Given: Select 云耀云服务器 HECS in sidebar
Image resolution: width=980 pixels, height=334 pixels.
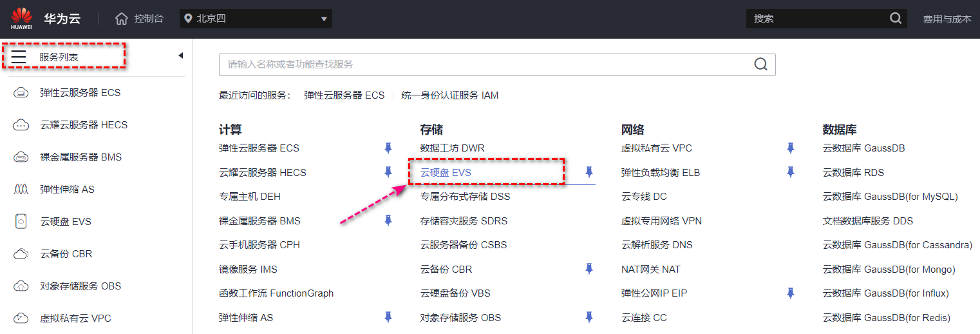Looking at the screenshot, I should [x=84, y=125].
